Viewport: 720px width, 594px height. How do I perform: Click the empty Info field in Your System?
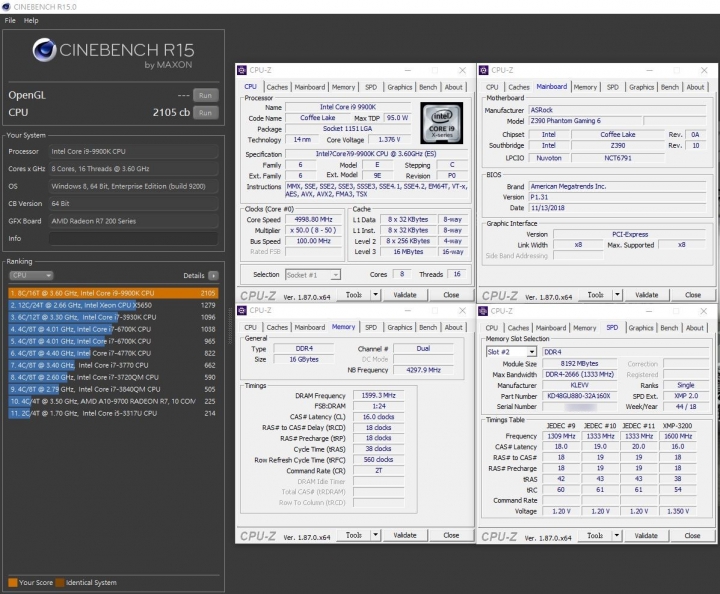[x=133, y=238]
